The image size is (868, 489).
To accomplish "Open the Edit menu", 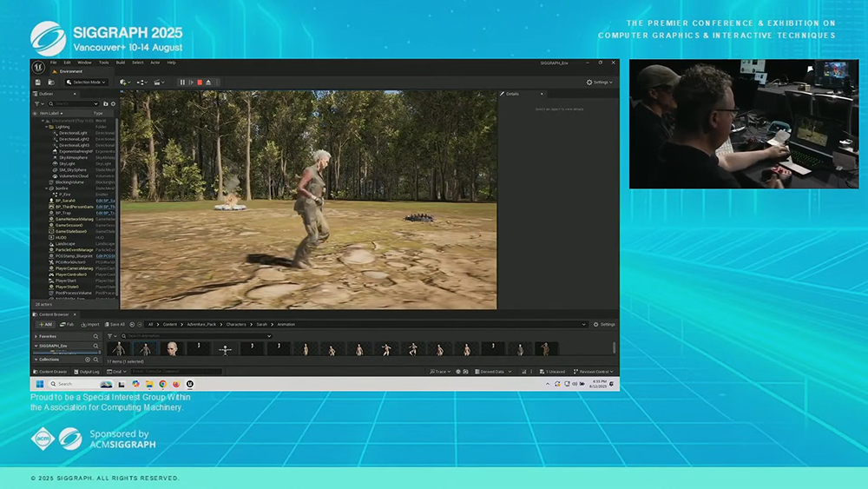I will tap(67, 63).
